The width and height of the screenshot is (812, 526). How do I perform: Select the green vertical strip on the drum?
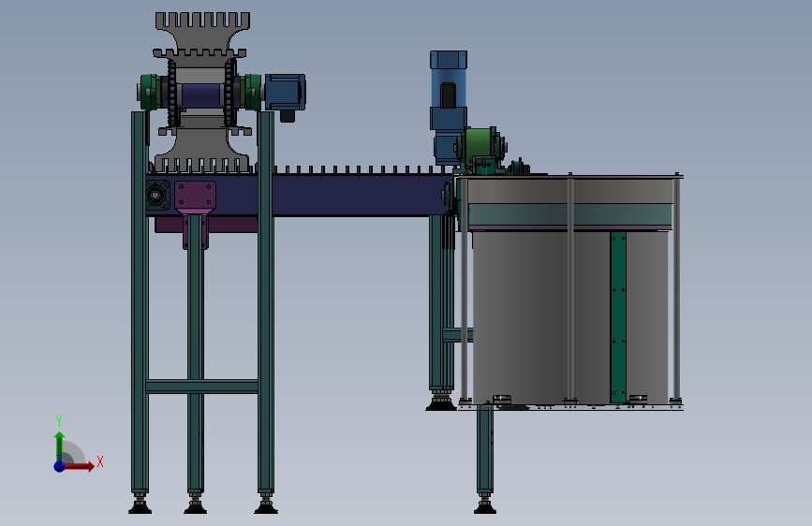(618, 317)
